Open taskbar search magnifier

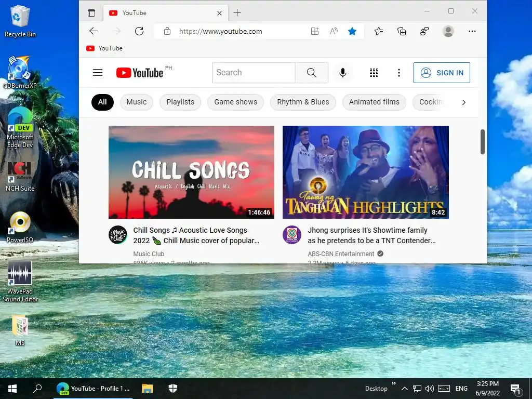click(x=37, y=389)
